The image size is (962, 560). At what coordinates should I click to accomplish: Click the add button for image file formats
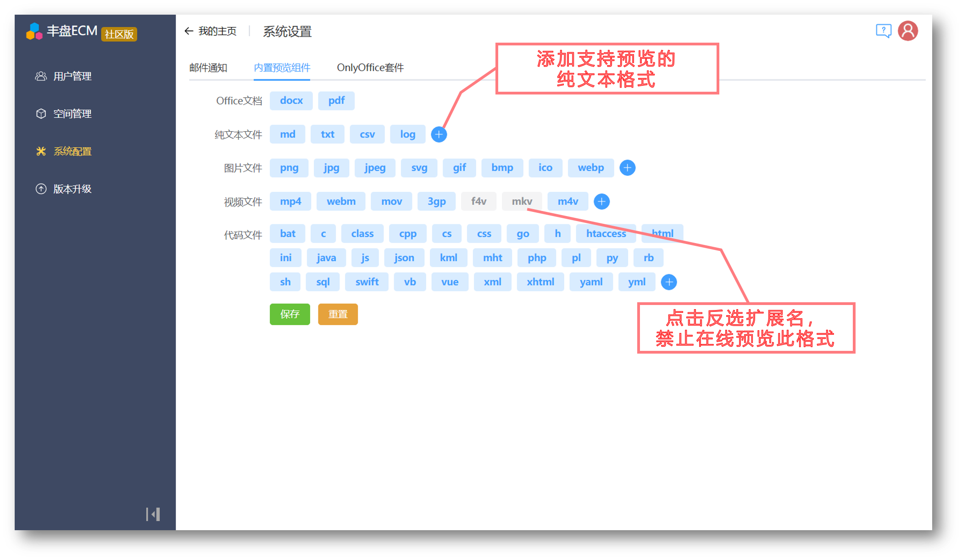coord(627,168)
